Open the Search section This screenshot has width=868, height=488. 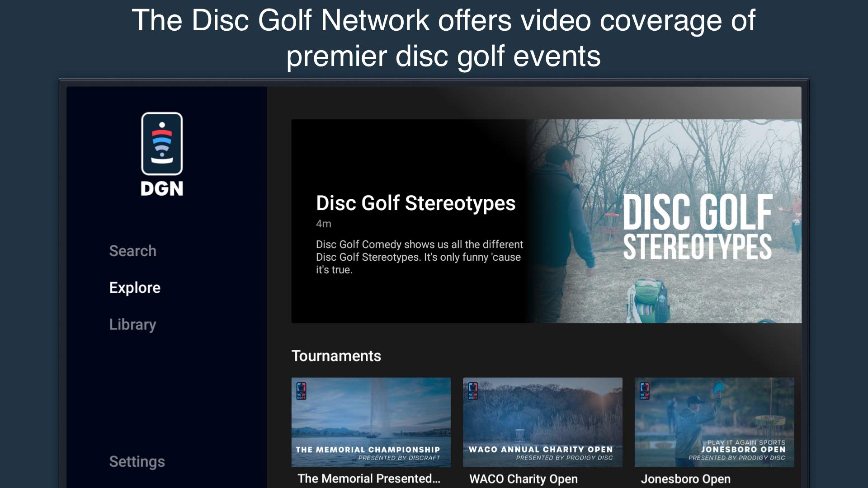pos(132,251)
